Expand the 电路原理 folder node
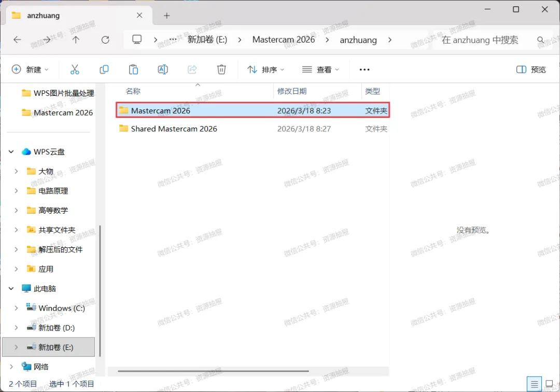The height and width of the screenshot is (392, 560). tap(16, 191)
